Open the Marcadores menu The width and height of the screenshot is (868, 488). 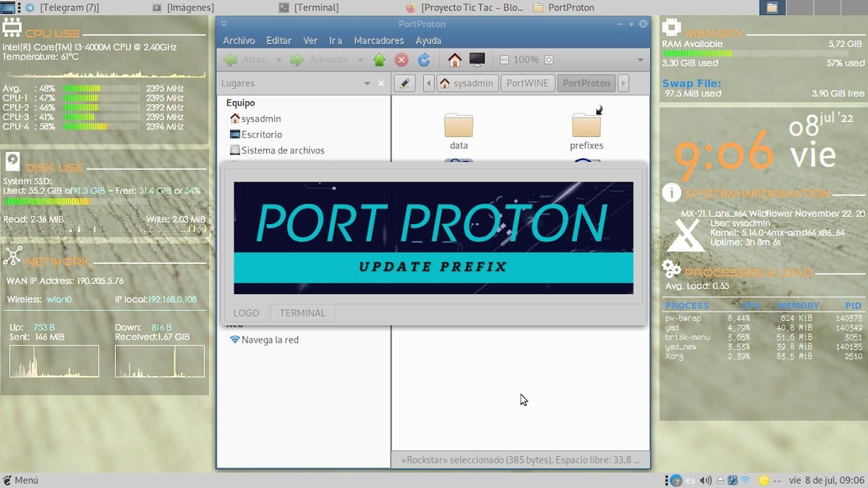click(x=379, y=40)
